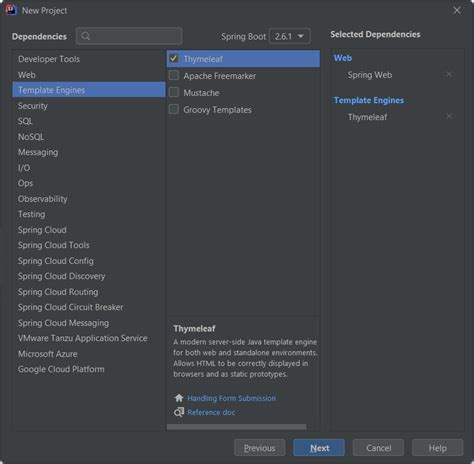
Task: Tick the Groovy Templates checkbox
Action: (174, 109)
